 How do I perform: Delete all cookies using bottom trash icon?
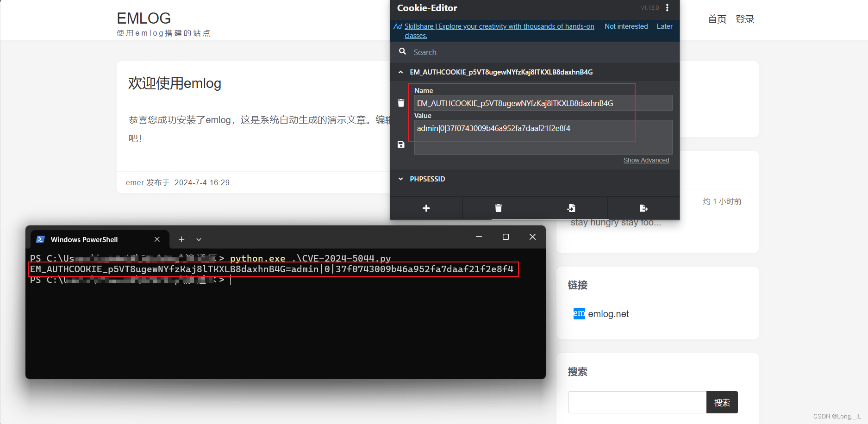pos(498,208)
